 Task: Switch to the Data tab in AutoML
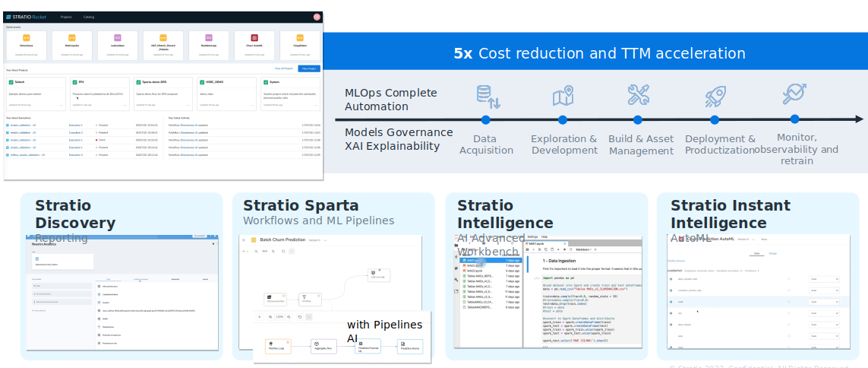(756, 253)
